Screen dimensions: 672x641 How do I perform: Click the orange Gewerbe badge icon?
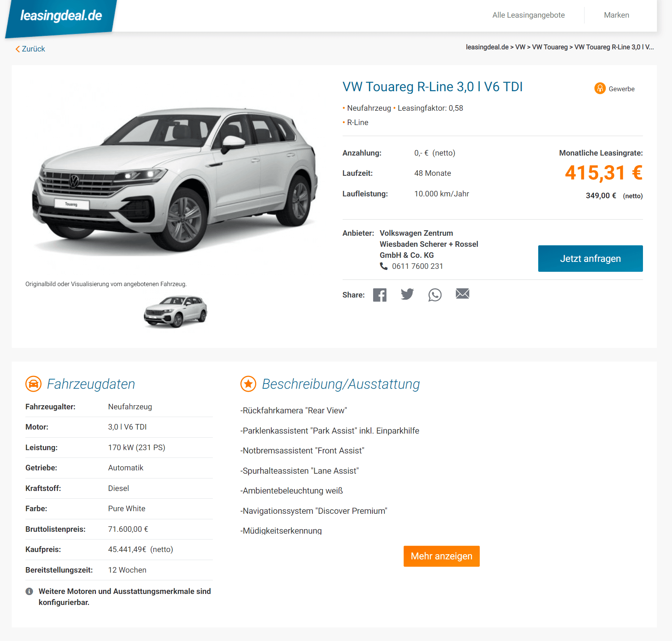(x=600, y=88)
